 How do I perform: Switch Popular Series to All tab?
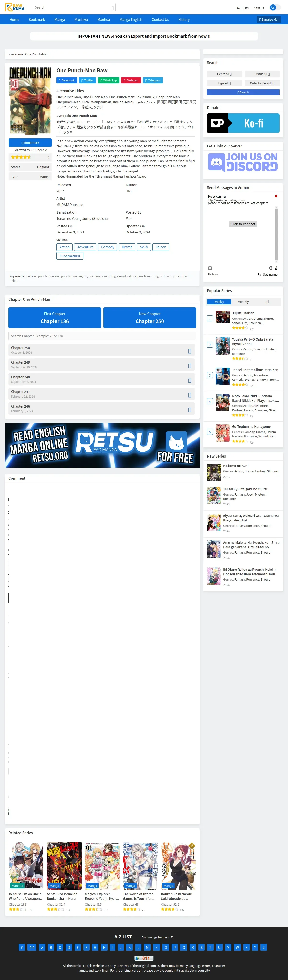[x=267, y=302]
